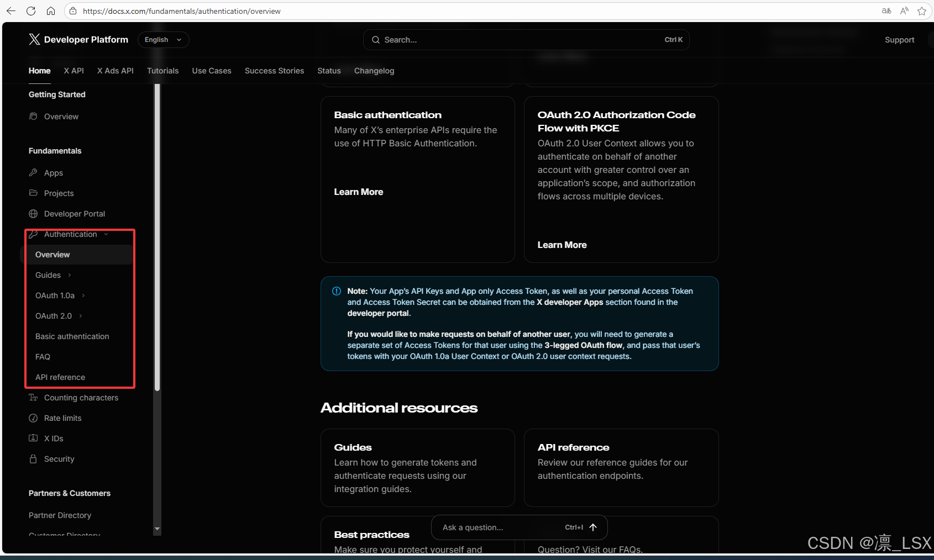Open the Best practices card
This screenshot has width=934, height=560.
click(x=418, y=535)
